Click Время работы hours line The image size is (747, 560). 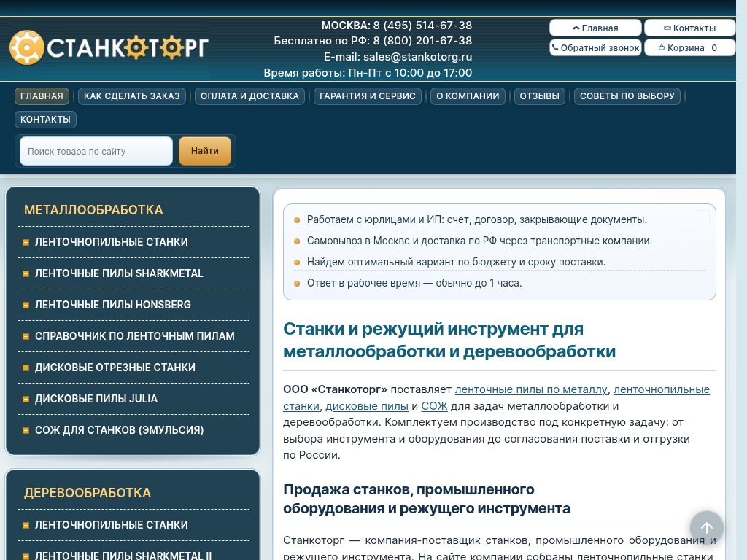click(x=368, y=73)
